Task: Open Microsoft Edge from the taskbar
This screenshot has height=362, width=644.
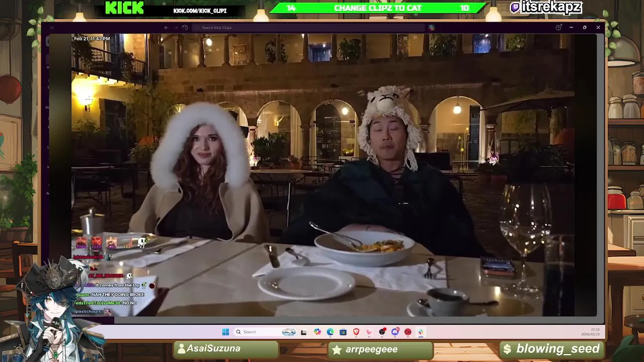Action: click(x=330, y=332)
